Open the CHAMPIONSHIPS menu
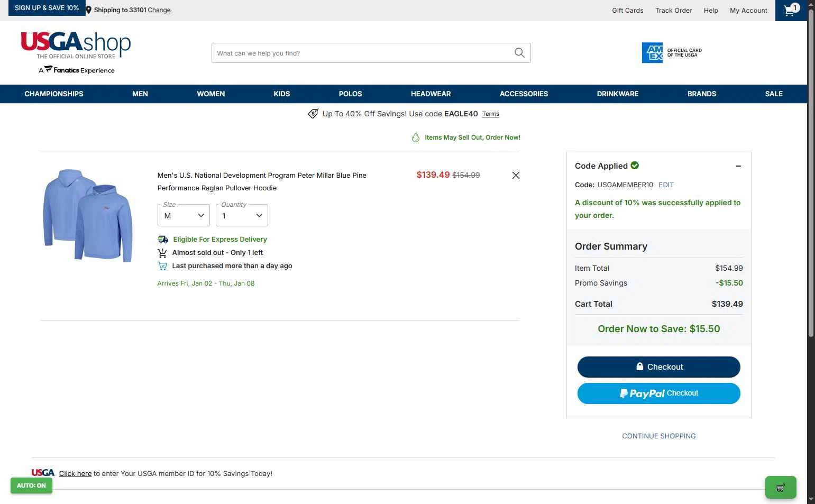815x504 pixels. (54, 94)
